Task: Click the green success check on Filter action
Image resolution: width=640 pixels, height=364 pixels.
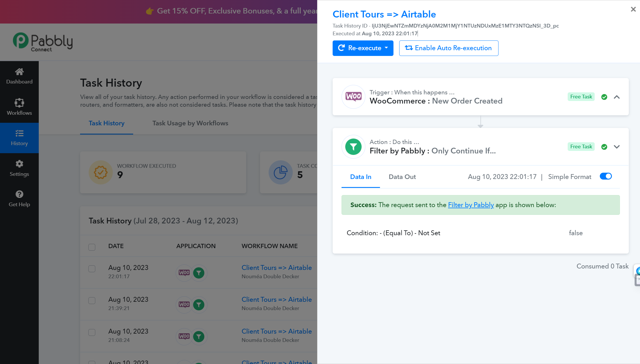Action: [604, 147]
